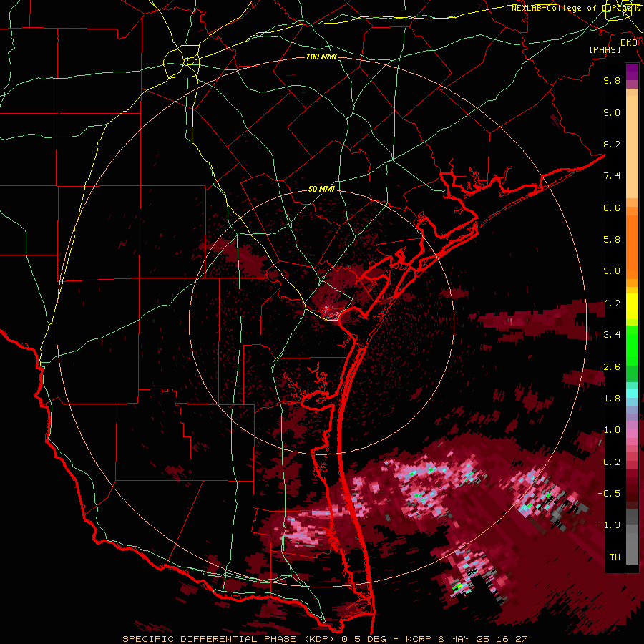The width and height of the screenshot is (644, 644).
Task: Click the 9.0 value on the color scale
Action: (612, 112)
